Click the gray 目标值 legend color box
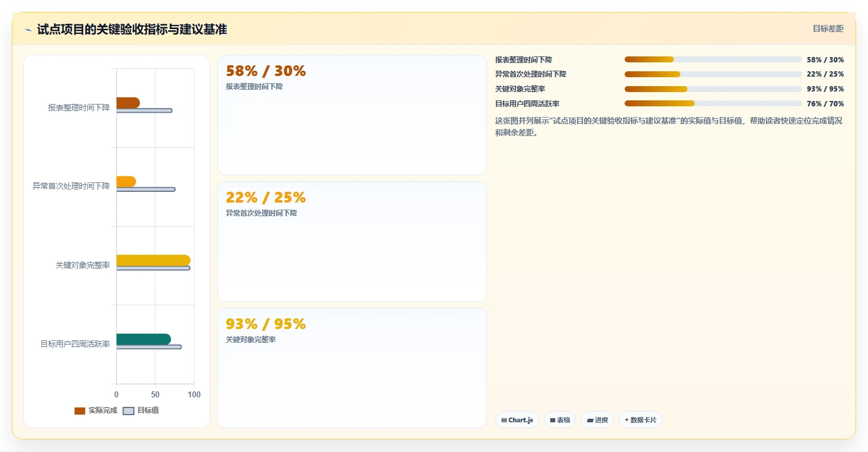This screenshot has height=452, width=868. (128, 411)
